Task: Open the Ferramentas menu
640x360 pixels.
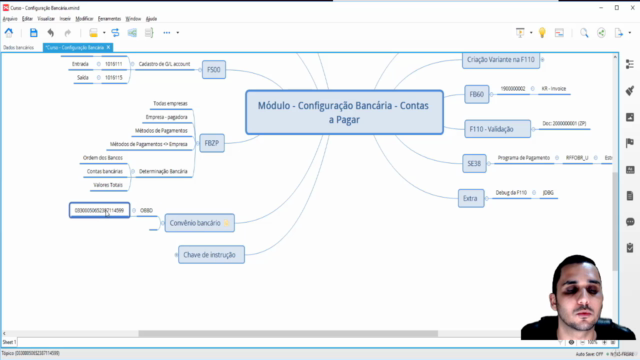Action: pos(109,19)
